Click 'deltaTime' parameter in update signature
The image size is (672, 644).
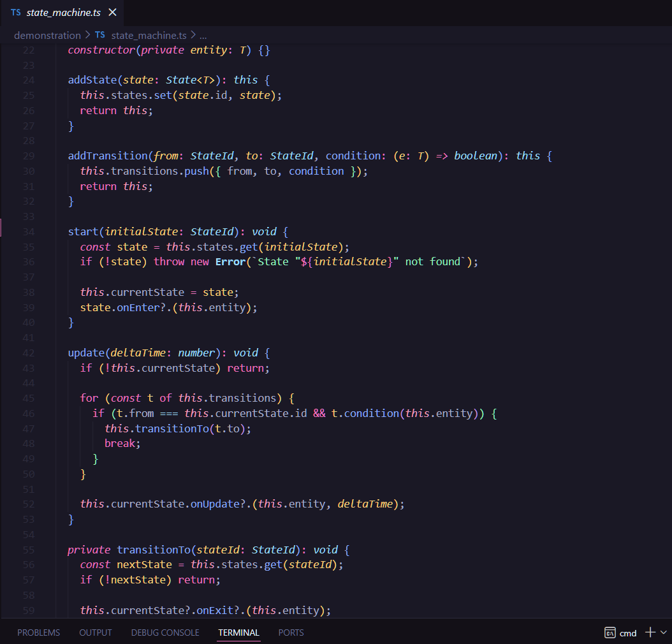coord(138,353)
